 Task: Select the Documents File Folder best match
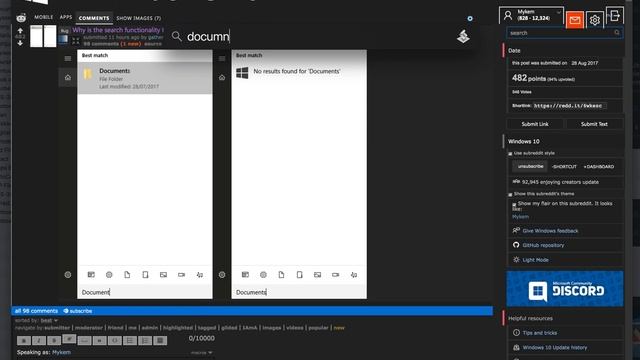coord(145,78)
